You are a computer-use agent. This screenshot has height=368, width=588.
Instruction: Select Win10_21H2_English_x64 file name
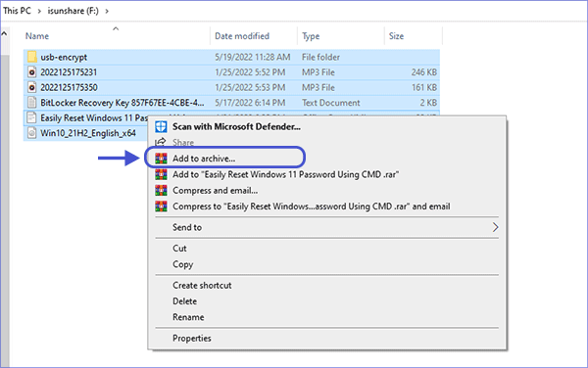(88, 133)
